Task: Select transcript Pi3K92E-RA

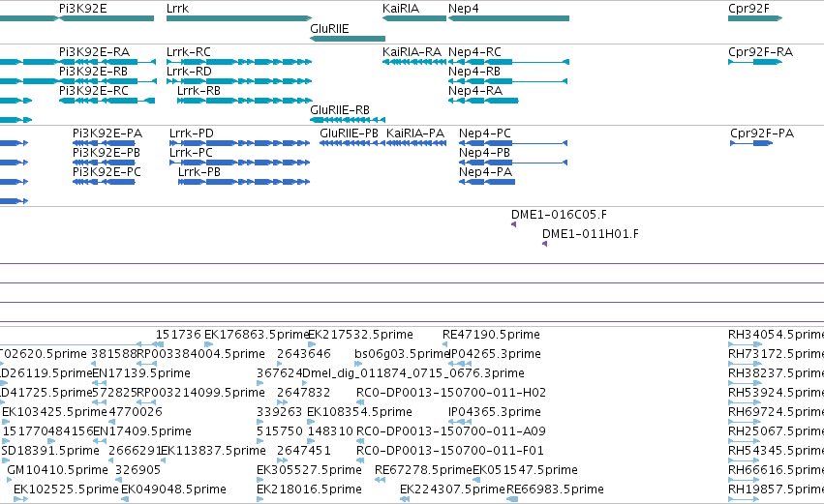Action: click(x=107, y=62)
